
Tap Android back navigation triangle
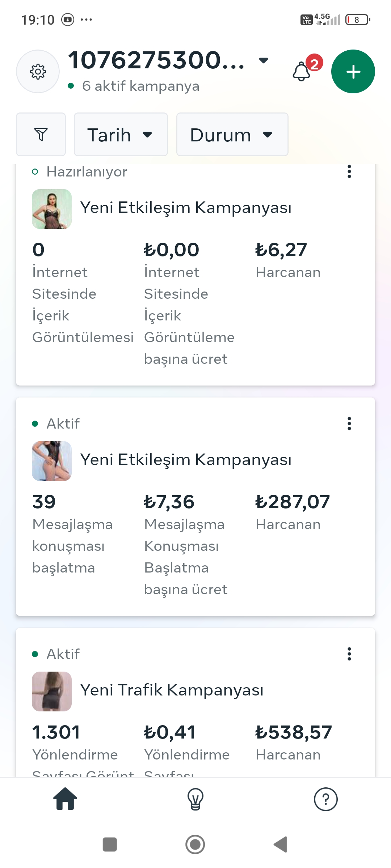[281, 844]
